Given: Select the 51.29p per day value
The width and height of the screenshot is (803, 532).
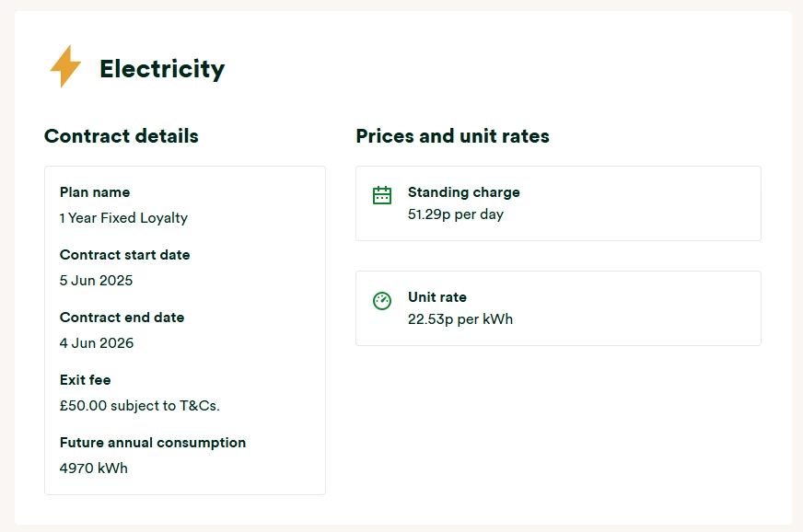Looking at the screenshot, I should (456, 214).
